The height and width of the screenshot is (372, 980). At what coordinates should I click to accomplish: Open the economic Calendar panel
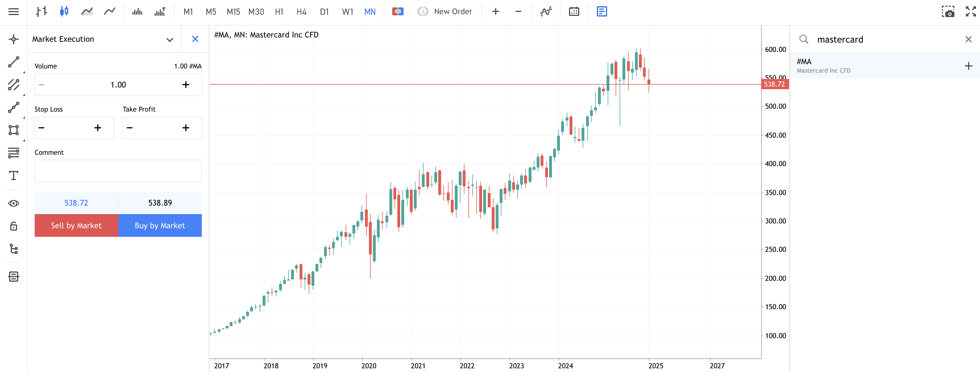[x=574, y=11]
